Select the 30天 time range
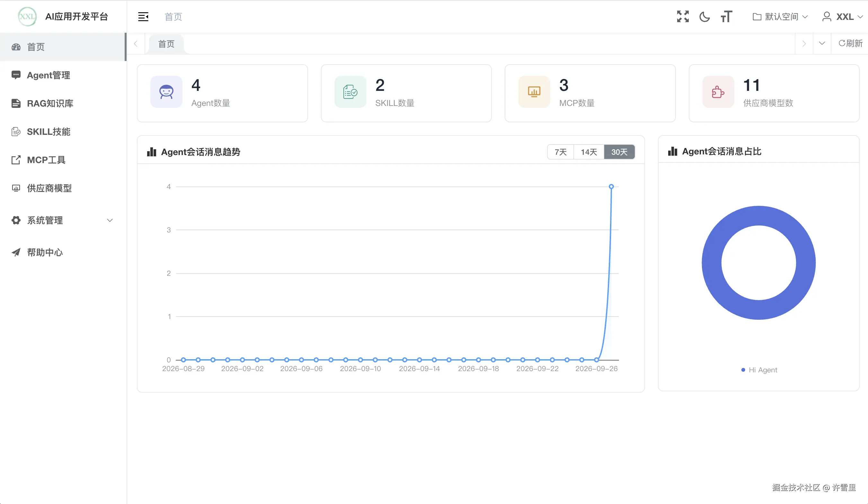This screenshot has height=504, width=868. coord(619,152)
